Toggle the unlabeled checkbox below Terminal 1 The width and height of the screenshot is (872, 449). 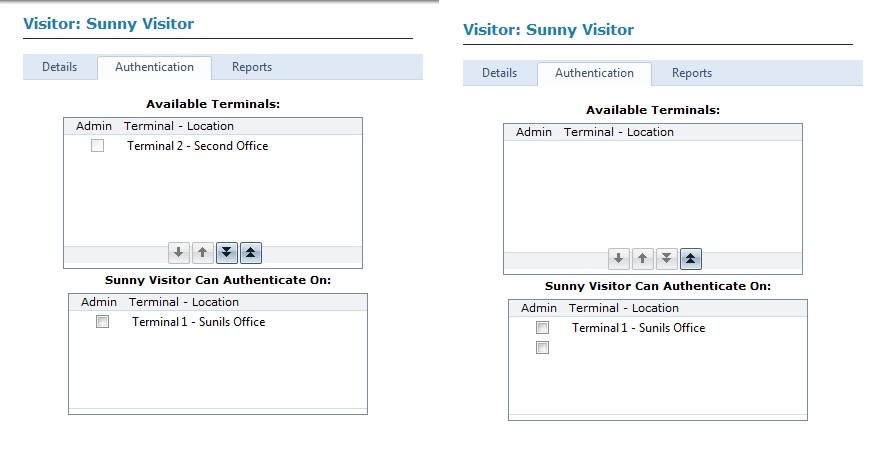pyautogui.click(x=542, y=348)
